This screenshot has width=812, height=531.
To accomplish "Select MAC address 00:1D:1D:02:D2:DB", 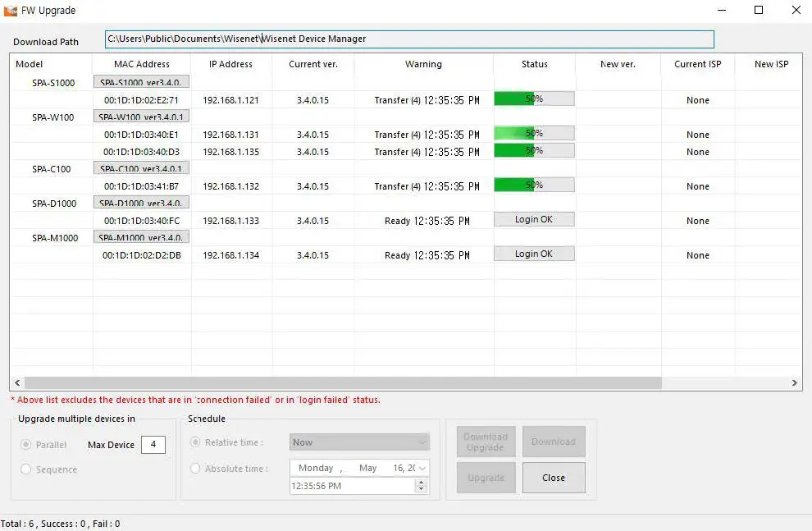I will click(141, 255).
